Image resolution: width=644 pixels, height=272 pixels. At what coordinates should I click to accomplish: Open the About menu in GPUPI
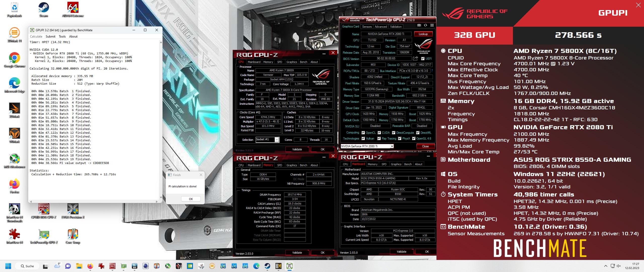[73, 37]
